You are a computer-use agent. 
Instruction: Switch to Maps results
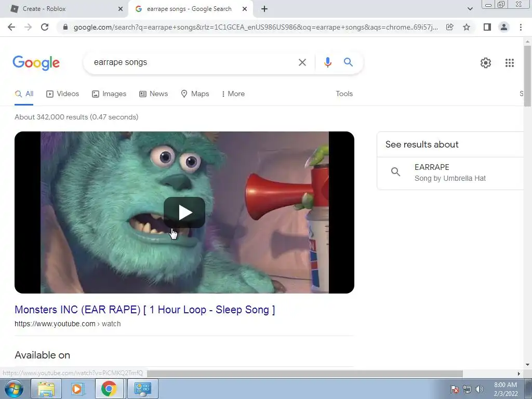pyautogui.click(x=195, y=94)
